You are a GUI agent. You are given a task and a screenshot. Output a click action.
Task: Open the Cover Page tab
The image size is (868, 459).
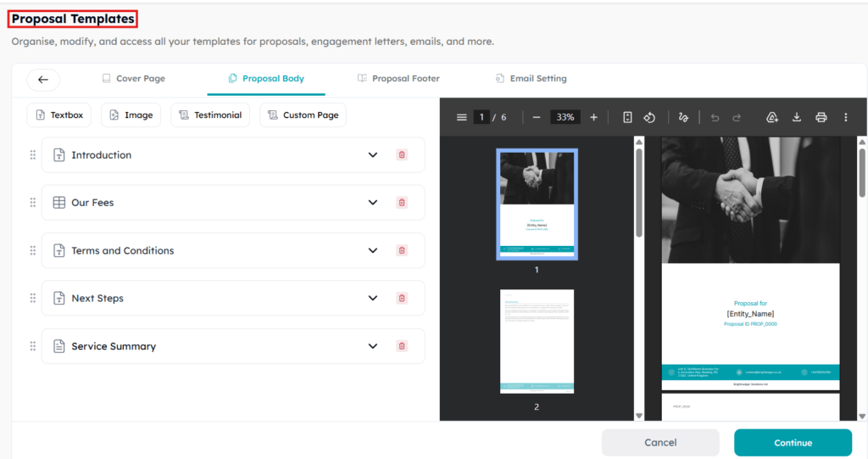(x=133, y=79)
